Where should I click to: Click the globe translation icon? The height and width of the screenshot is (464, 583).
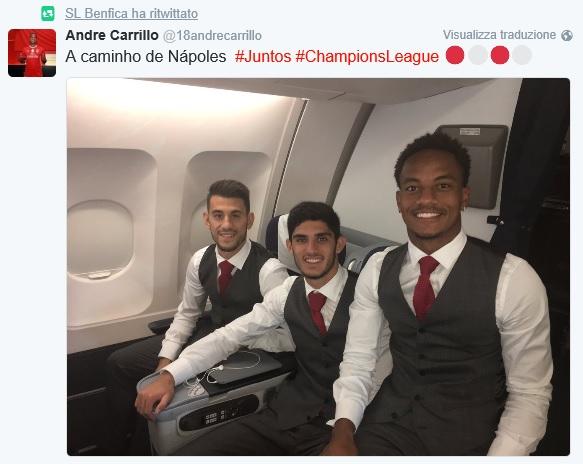[x=567, y=35]
